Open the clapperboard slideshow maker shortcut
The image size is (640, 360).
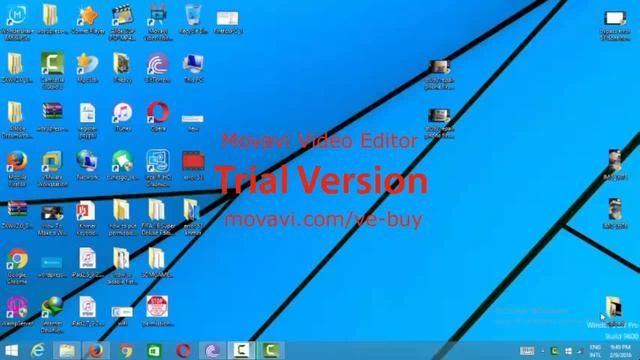point(122,22)
